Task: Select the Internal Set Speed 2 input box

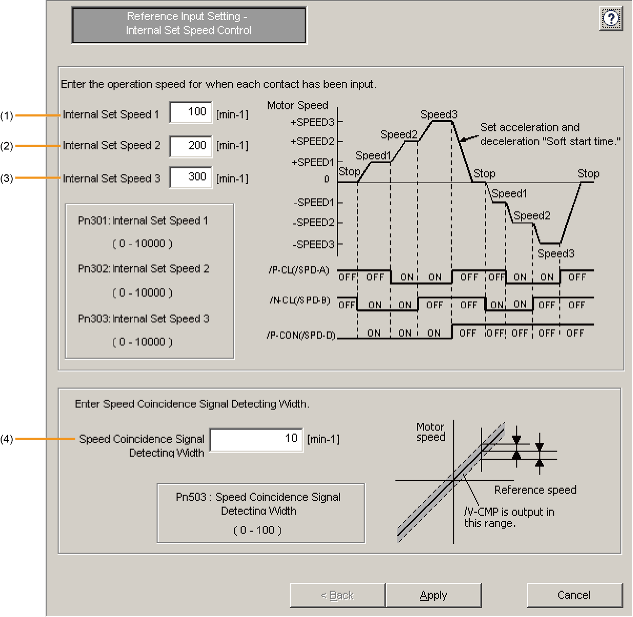Action: point(190,146)
